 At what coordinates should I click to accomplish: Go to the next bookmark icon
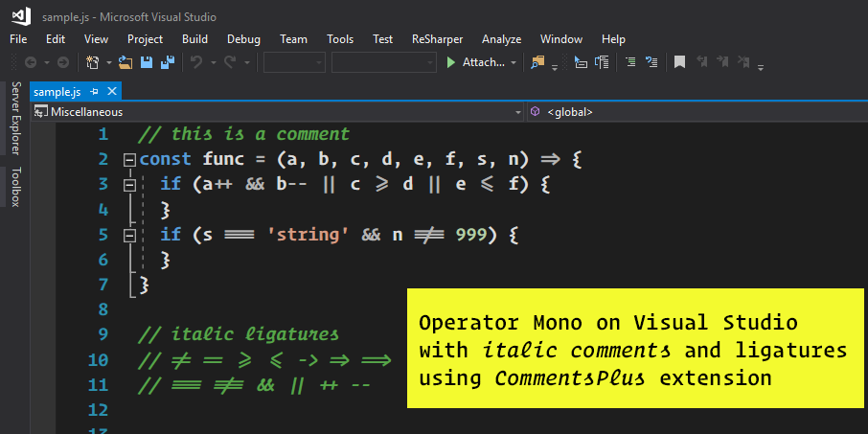[x=722, y=61]
